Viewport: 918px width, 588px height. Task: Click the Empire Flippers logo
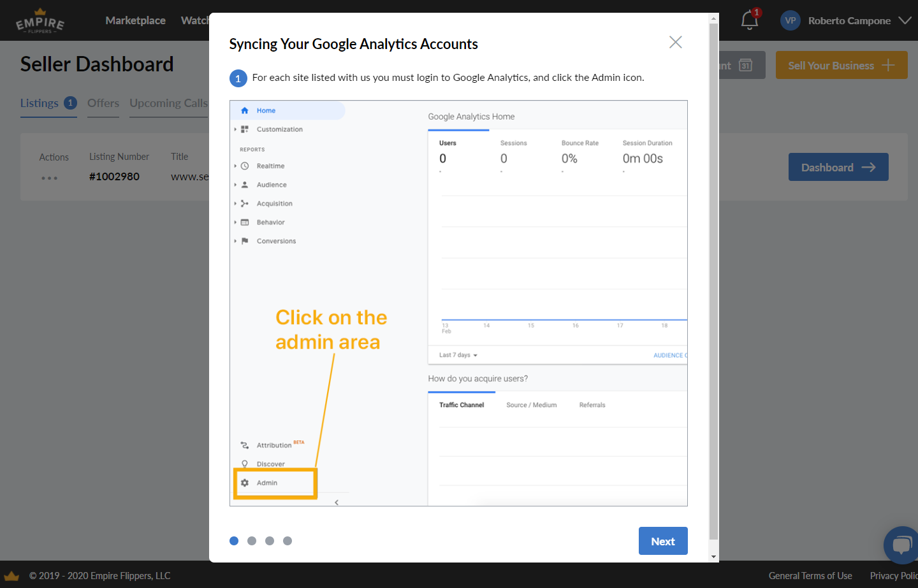pyautogui.click(x=40, y=21)
